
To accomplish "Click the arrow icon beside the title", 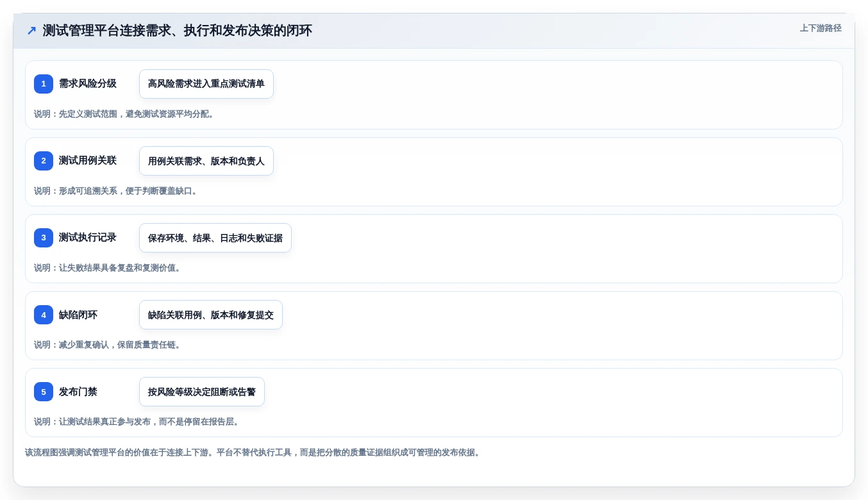I will point(31,31).
